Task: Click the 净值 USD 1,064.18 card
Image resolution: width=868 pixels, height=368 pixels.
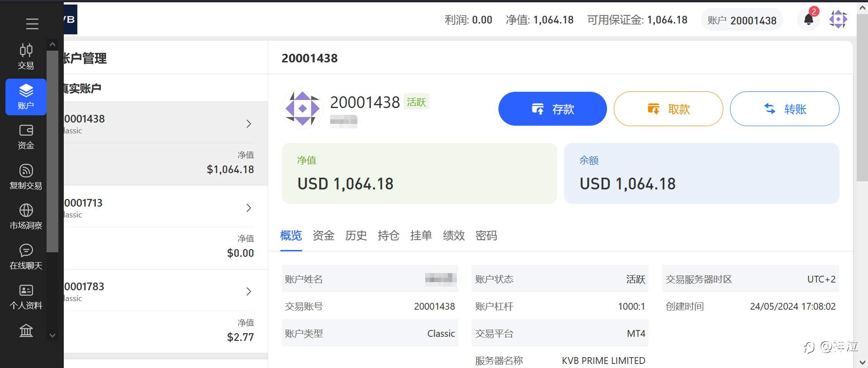Action: pos(419,174)
